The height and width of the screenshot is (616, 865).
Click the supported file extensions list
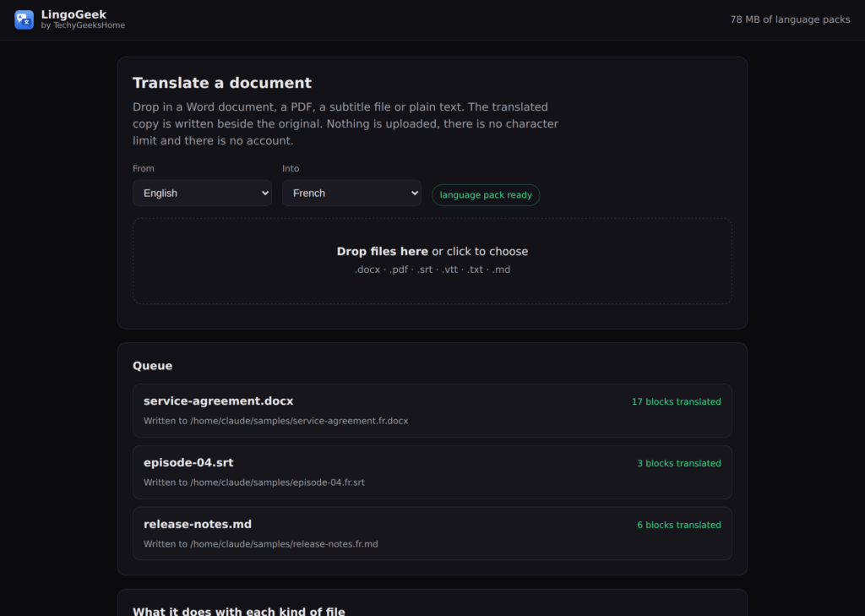point(432,270)
